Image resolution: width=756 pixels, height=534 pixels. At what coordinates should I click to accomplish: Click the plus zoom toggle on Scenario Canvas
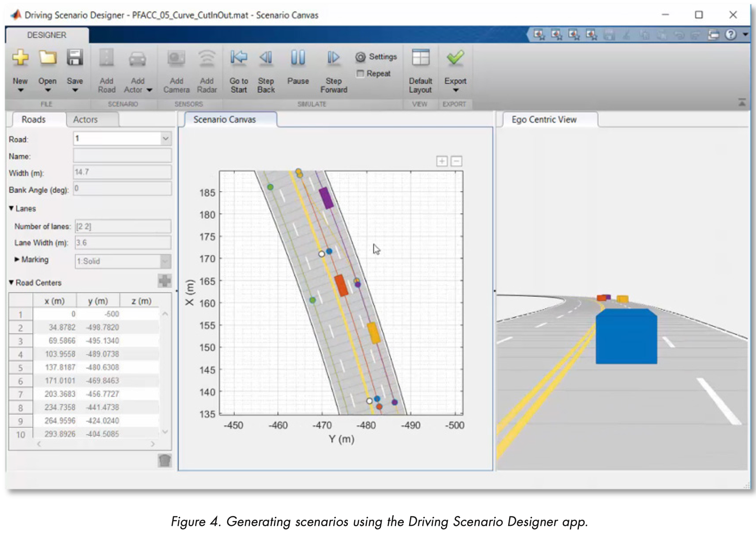pyautogui.click(x=442, y=161)
